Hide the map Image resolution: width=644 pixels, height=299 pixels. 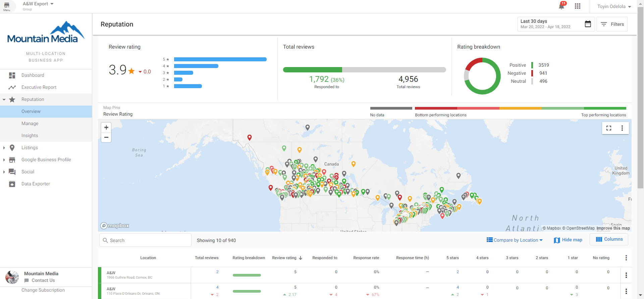[568, 240]
